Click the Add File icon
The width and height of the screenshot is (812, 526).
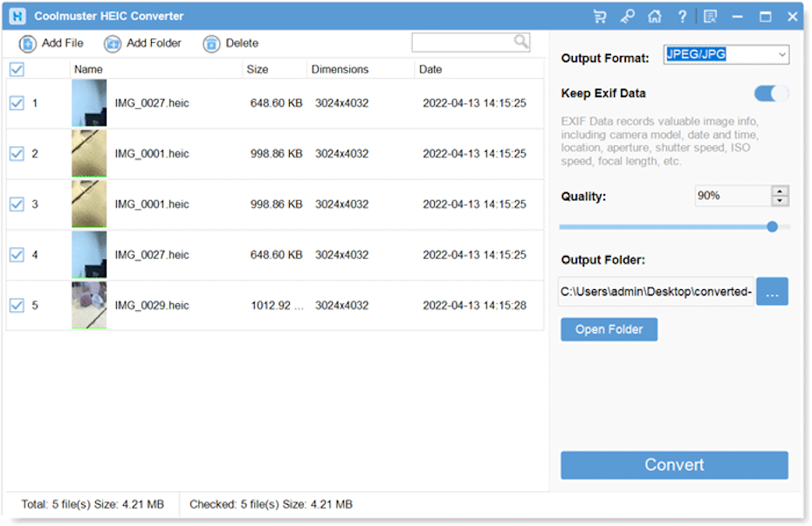coord(28,44)
